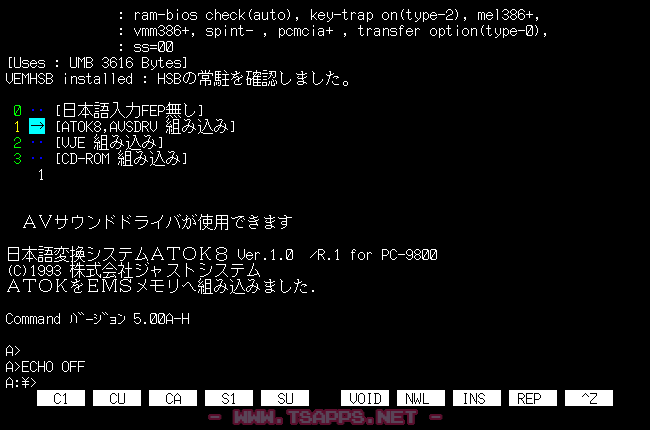Click the C1 function key label
650x430 pixels.
pos(61,398)
